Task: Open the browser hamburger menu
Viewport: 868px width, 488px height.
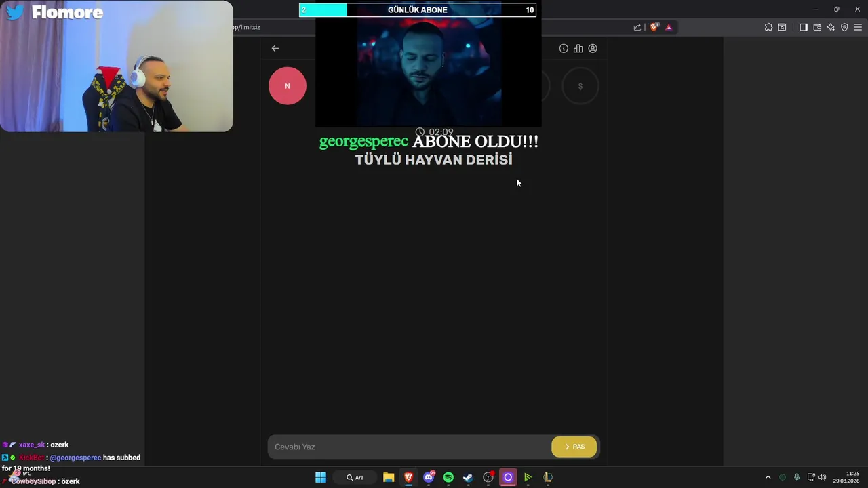Action: (x=858, y=27)
